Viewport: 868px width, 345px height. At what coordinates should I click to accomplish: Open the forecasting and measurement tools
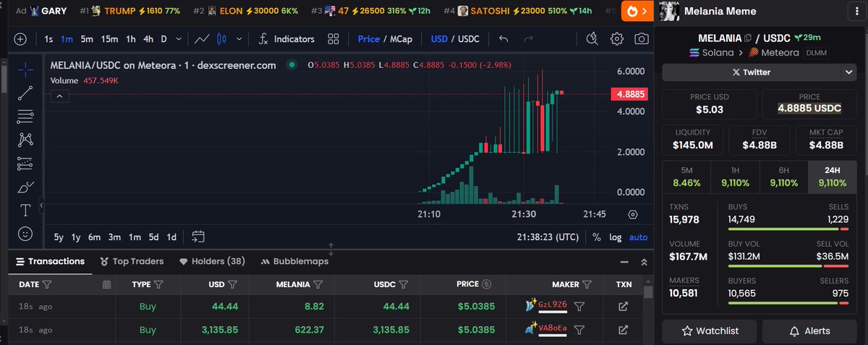25,163
